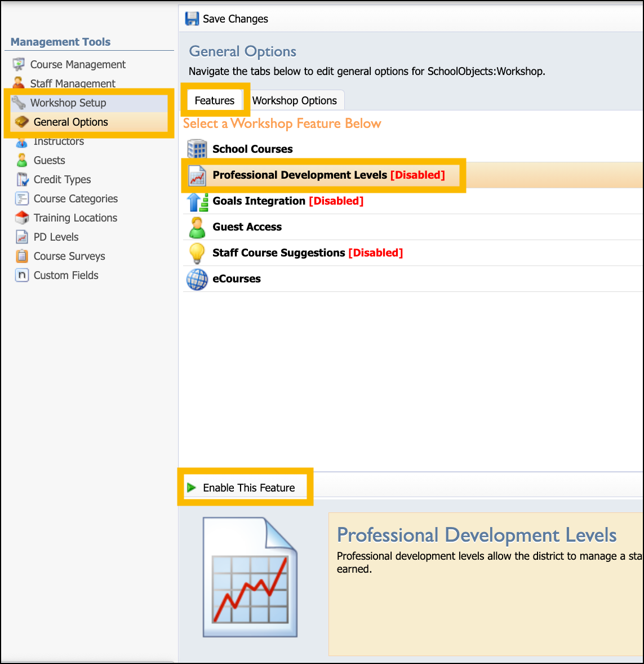Expand Workshop Setup in the sidebar
Viewport: 644px width, 664px height.
point(68,103)
